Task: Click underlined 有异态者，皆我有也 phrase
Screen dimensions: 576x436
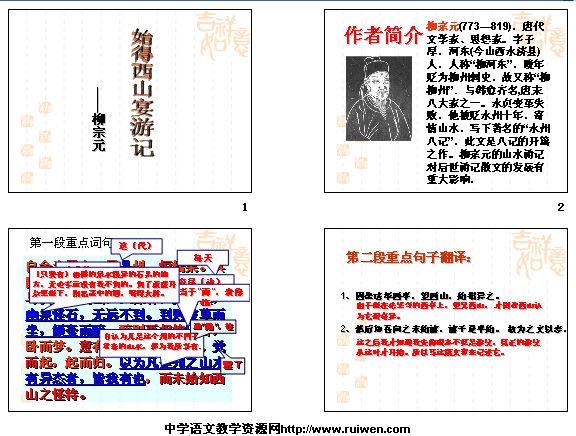Action: tap(86, 378)
